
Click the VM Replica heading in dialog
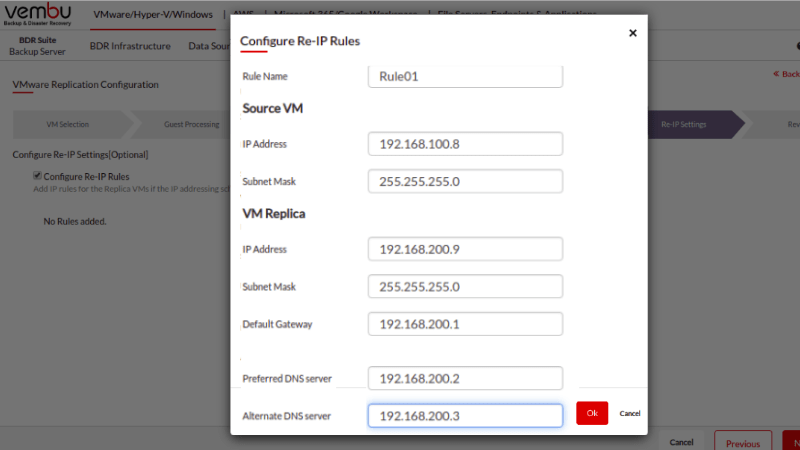tap(273, 213)
